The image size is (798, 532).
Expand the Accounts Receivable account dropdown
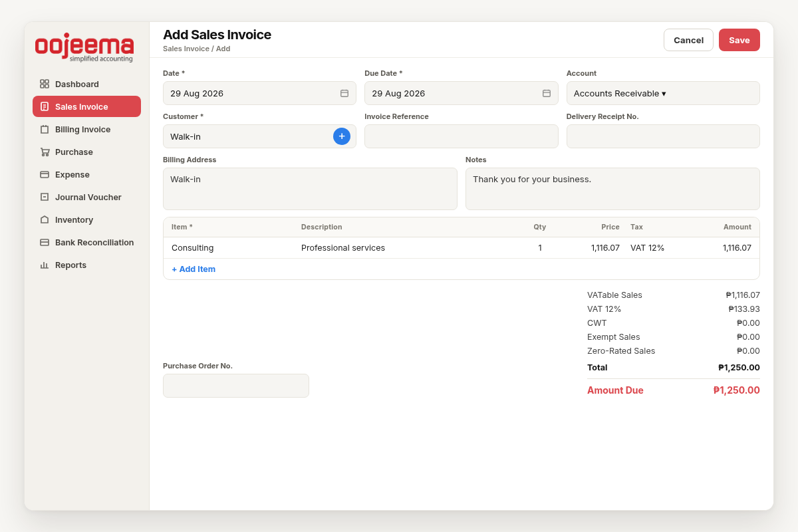(663, 93)
